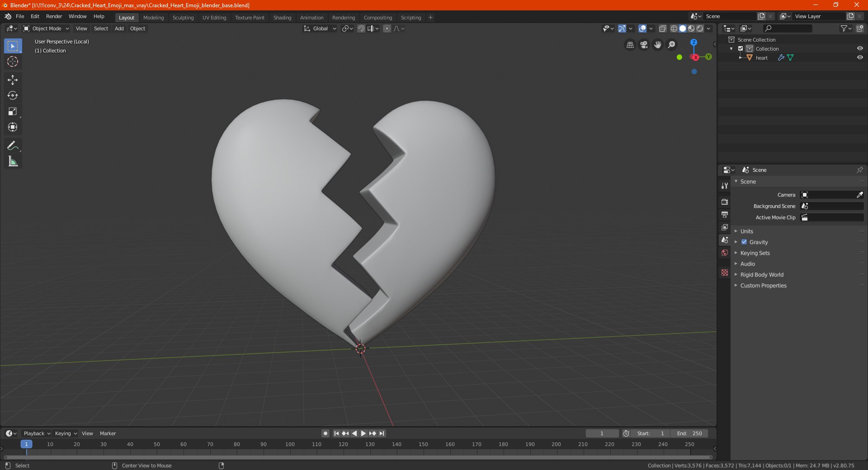Toggle camera view in viewport
868x470 pixels.
point(644,45)
